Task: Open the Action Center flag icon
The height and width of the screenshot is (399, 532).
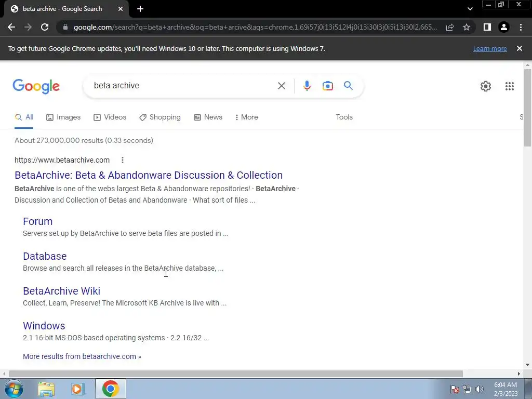Action: tap(455, 389)
